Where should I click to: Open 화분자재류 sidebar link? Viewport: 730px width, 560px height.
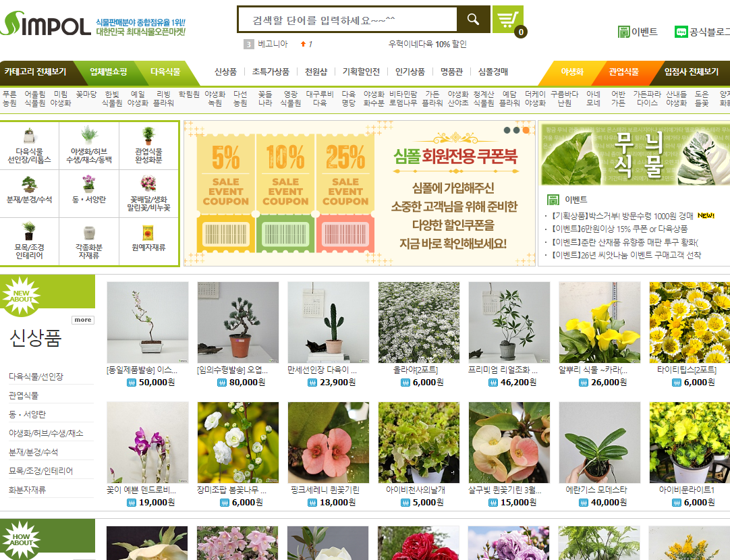point(27,490)
